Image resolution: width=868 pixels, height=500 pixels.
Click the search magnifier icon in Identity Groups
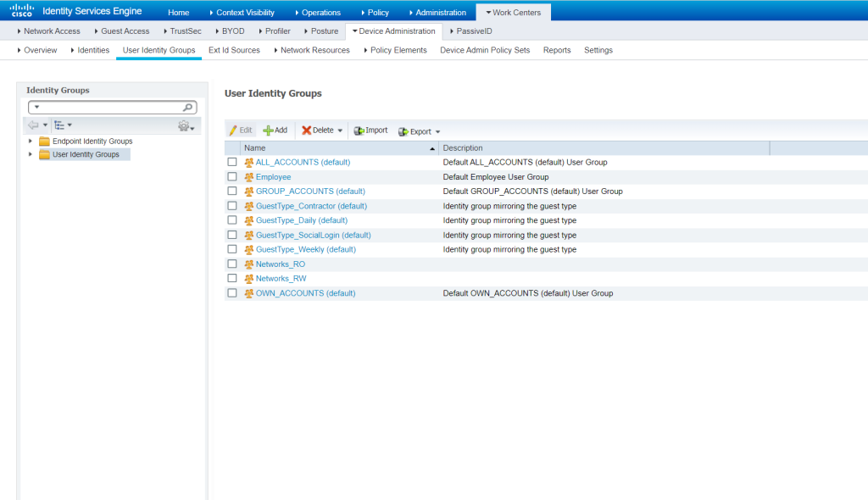click(x=187, y=107)
